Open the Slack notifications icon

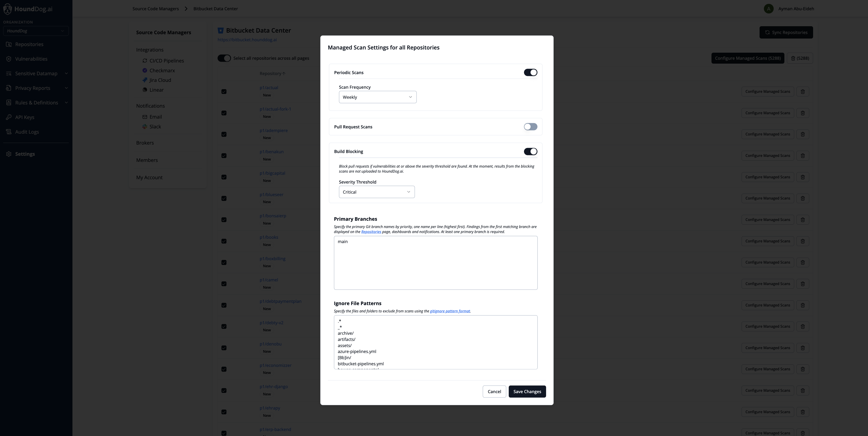pyautogui.click(x=145, y=127)
